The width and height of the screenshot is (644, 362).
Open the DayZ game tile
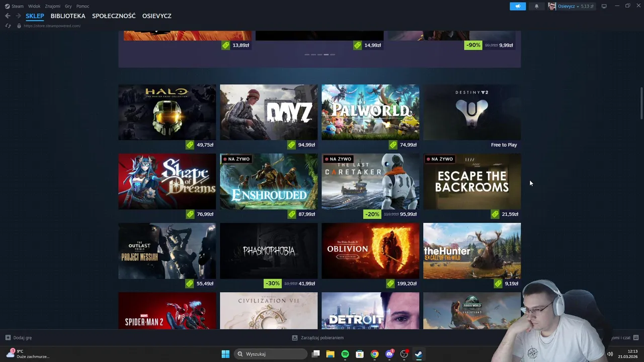(x=269, y=112)
